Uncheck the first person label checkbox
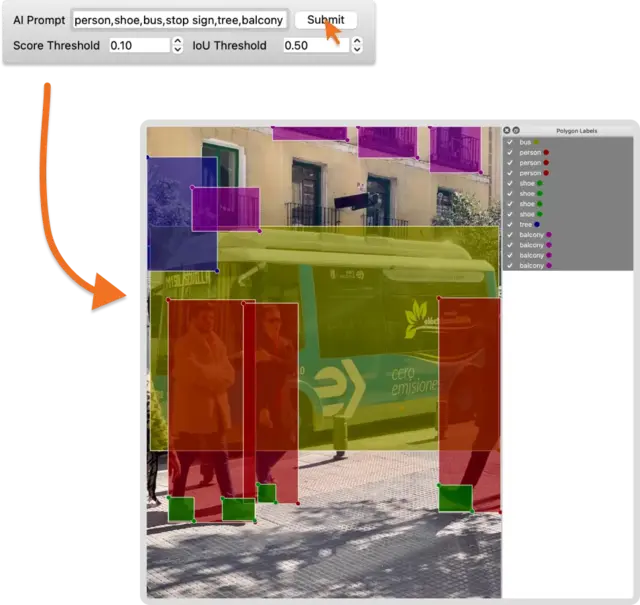The image size is (640, 605). [x=510, y=152]
